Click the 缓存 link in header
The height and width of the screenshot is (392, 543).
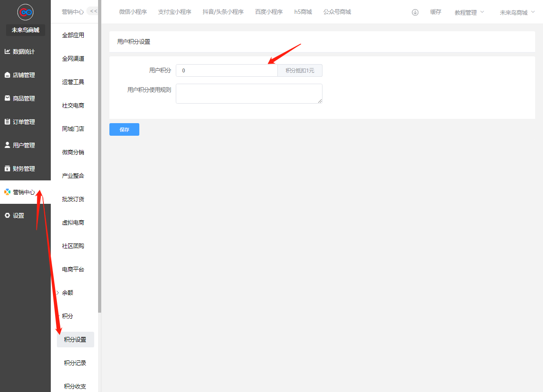pos(436,12)
